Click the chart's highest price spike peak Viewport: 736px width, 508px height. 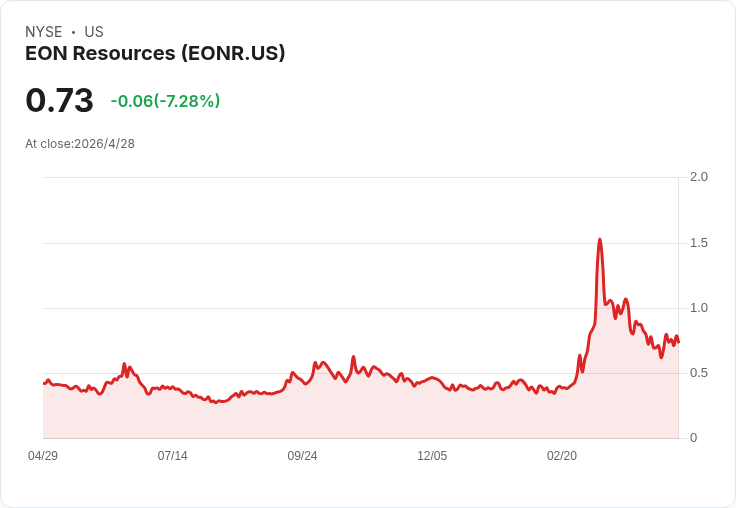coord(600,240)
